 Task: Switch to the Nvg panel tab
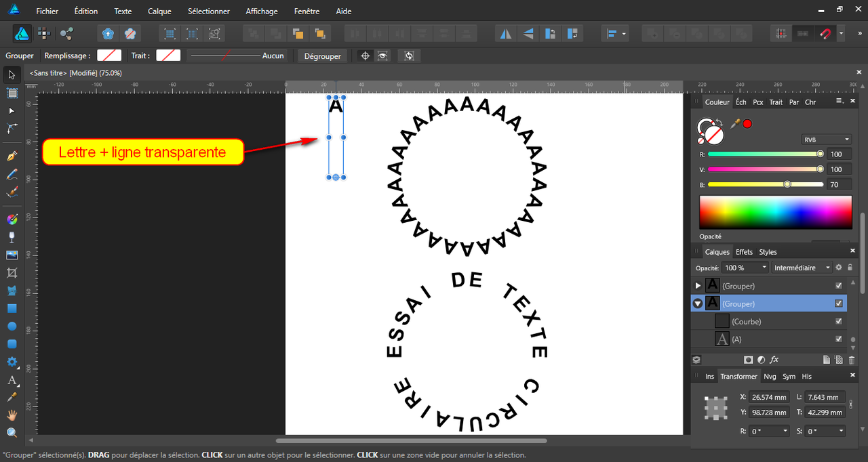(770, 377)
